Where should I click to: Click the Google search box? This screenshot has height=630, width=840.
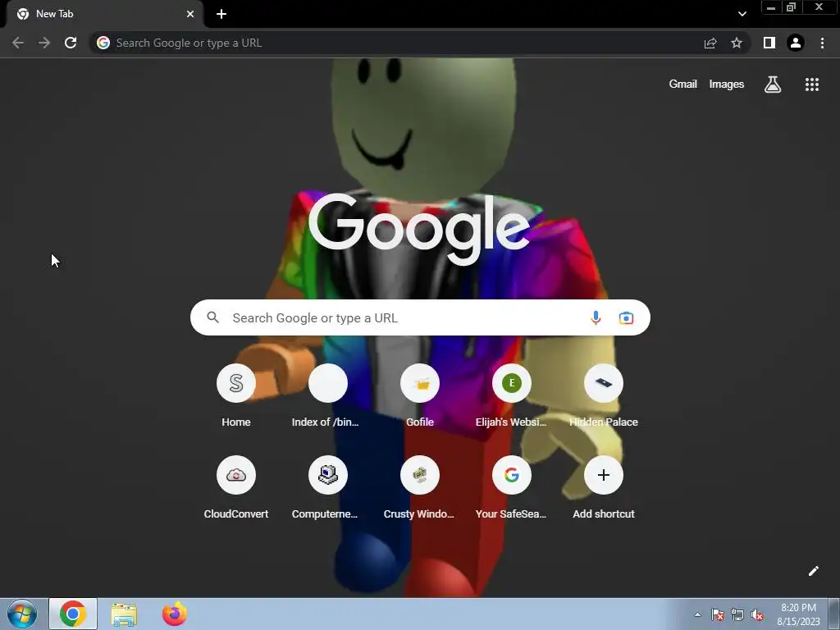coord(420,317)
